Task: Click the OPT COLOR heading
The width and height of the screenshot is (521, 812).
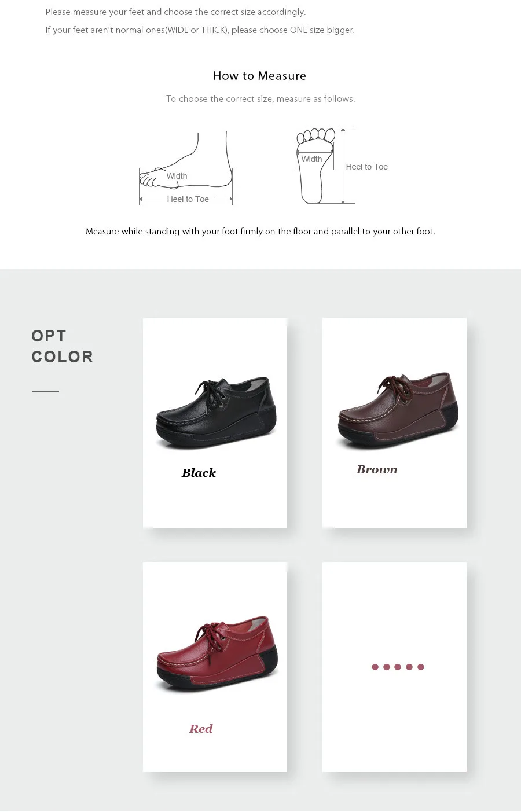Action: coord(62,346)
